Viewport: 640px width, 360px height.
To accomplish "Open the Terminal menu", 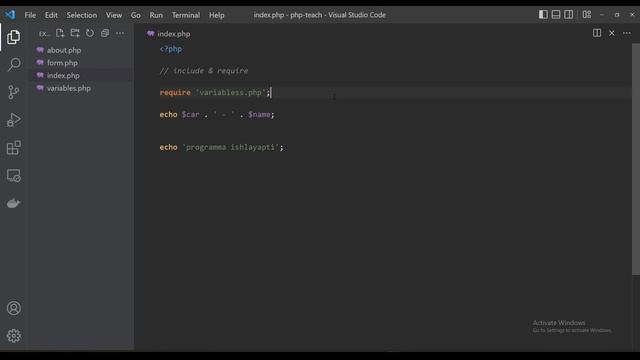I will (x=186, y=15).
